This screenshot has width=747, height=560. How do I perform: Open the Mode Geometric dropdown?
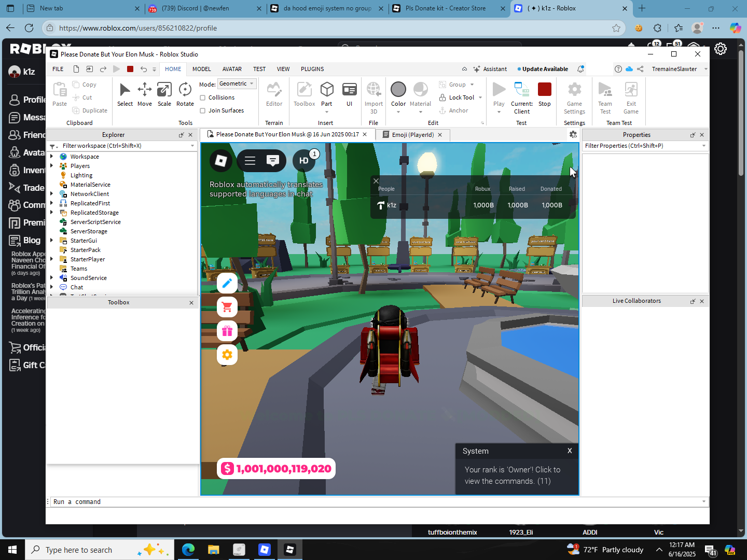(237, 83)
